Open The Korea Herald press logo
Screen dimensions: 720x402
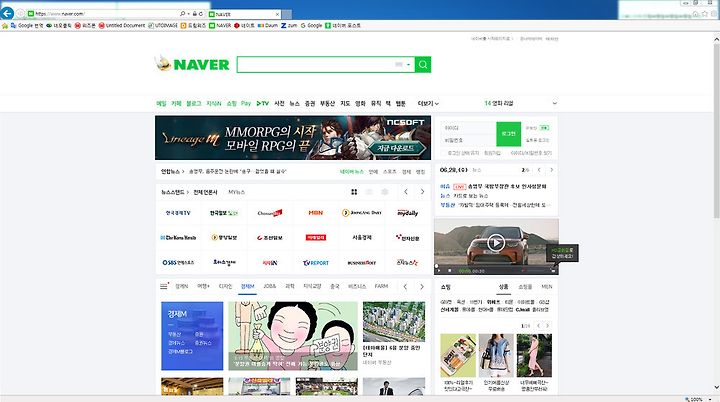(x=178, y=238)
